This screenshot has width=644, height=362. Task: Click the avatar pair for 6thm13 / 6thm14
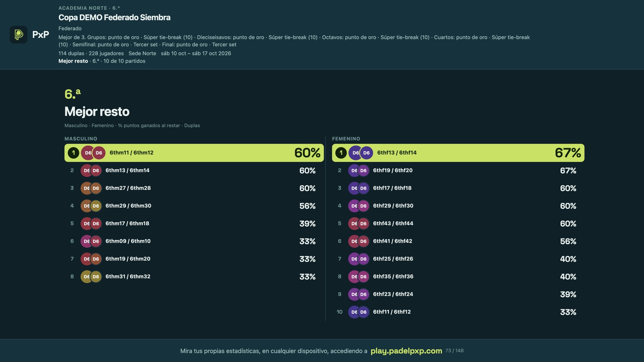tap(91, 171)
